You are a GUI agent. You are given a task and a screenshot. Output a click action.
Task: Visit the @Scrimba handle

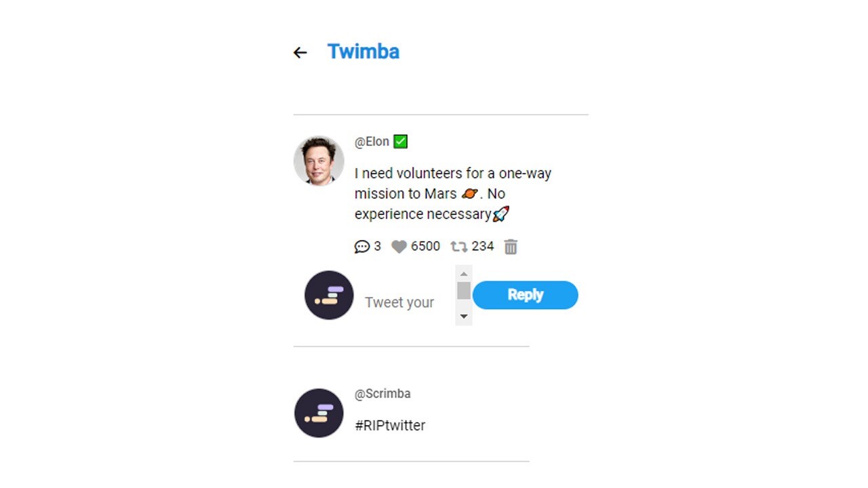coord(382,394)
